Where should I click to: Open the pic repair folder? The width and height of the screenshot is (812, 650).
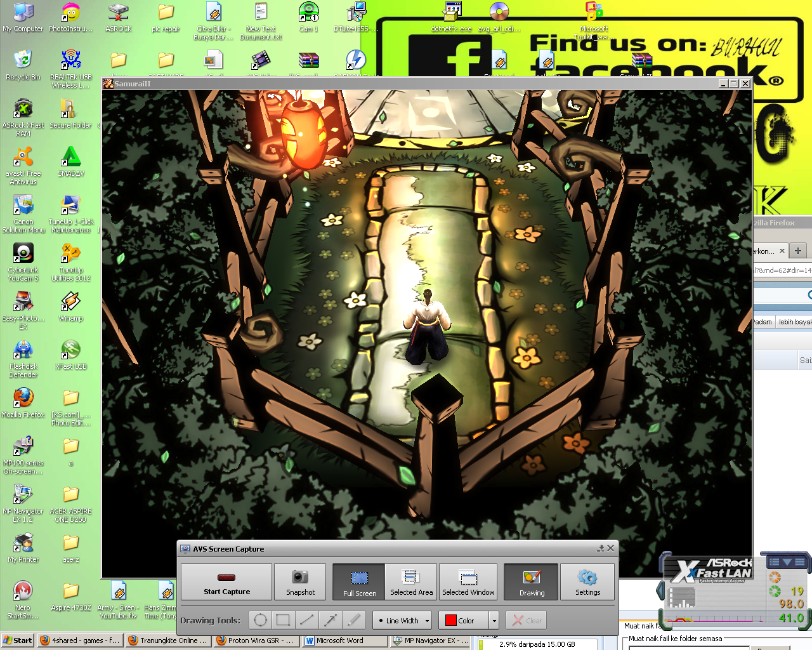[x=166, y=18]
